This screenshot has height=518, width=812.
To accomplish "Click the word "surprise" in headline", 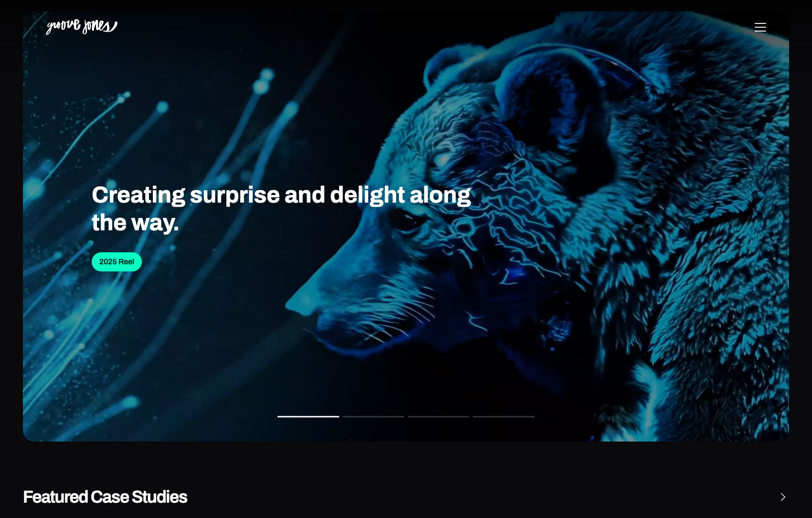I will [235, 195].
